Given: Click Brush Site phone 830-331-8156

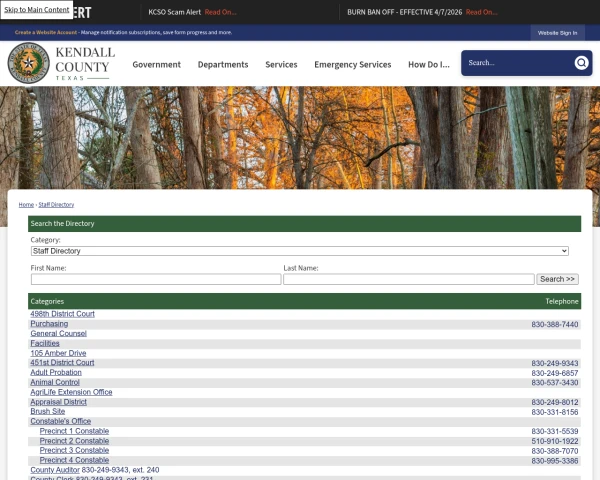Looking at the screenshot, I should [554, 412].
